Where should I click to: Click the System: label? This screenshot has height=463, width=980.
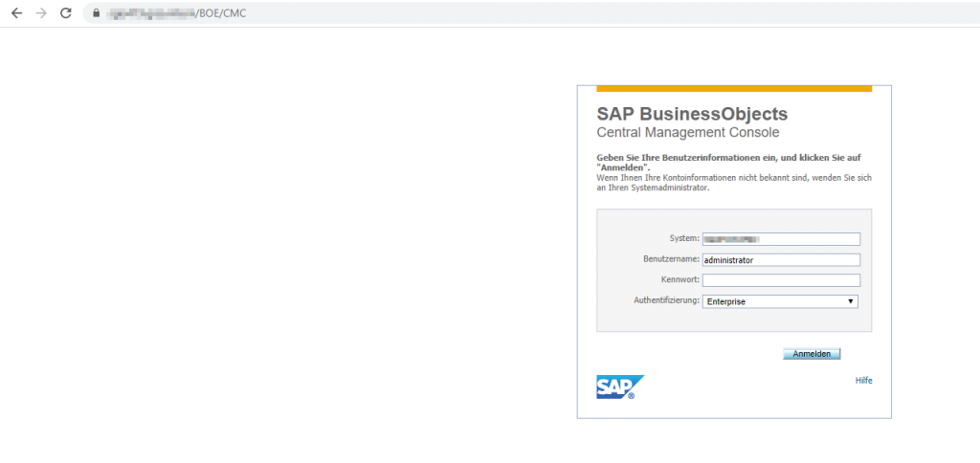[x=683, y=238]
